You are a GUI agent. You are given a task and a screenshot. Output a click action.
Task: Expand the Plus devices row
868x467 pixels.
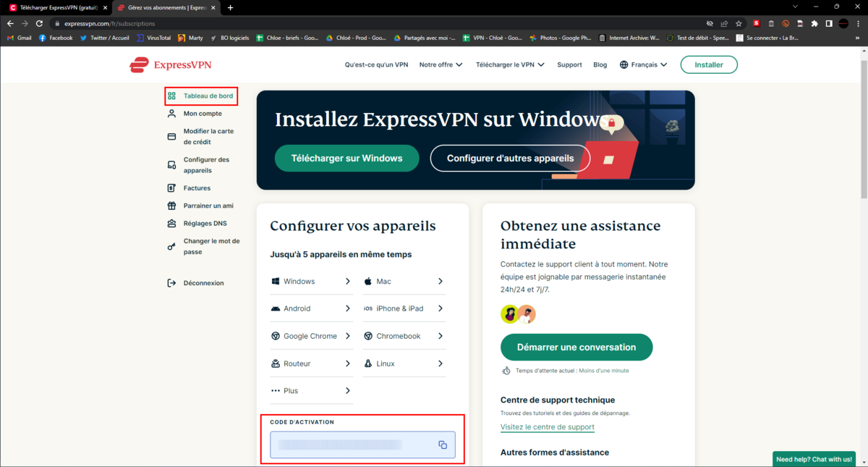(311, 391)
